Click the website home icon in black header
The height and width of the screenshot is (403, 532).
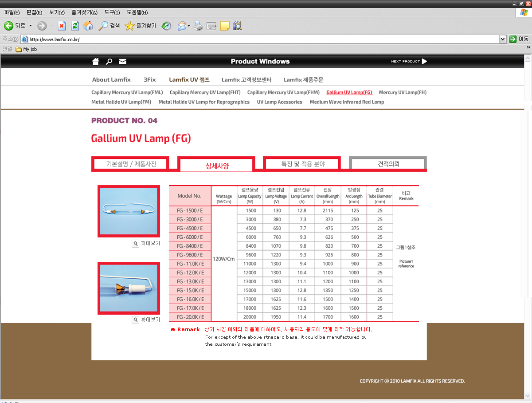tap(95, 61)
